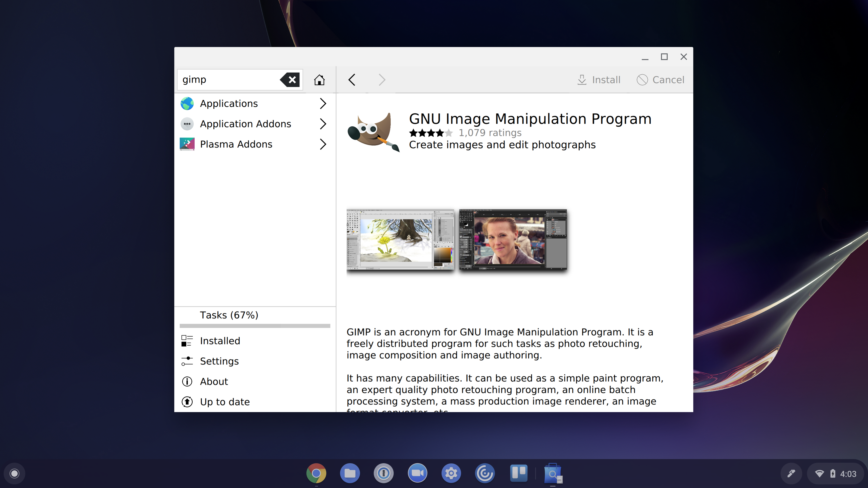This screenshot has height=488, width=868.
Task: Open the ChromeOS launcher button
Action: click(14, 474)
